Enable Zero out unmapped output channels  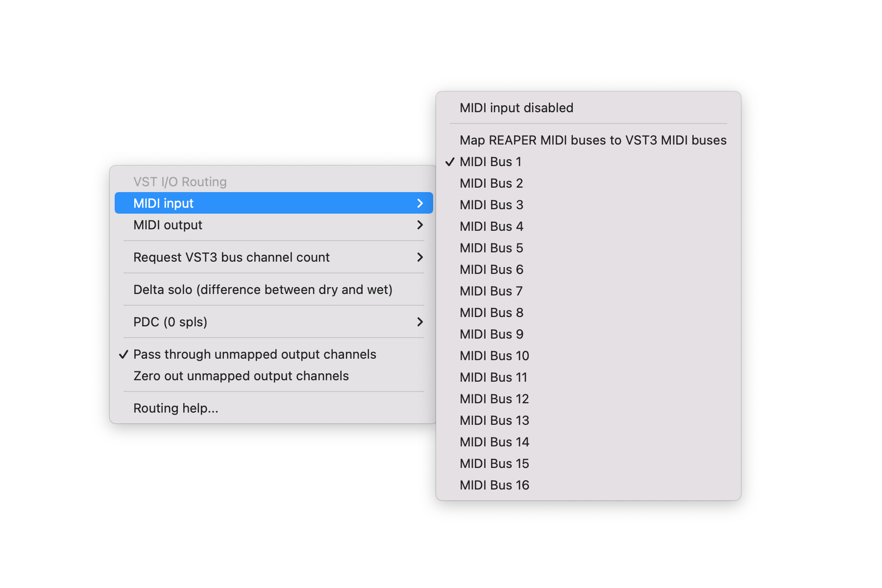click(x=241, y=376)
